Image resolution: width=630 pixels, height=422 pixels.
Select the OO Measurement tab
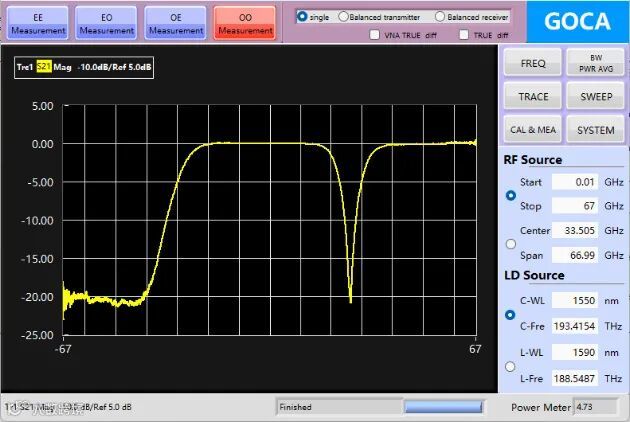pyautogui.click(x=245, y=23)
